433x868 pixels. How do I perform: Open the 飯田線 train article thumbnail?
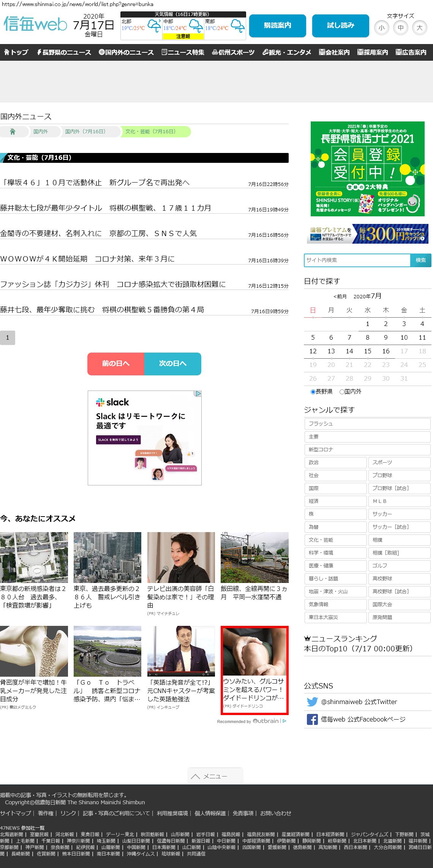(254, 557)
